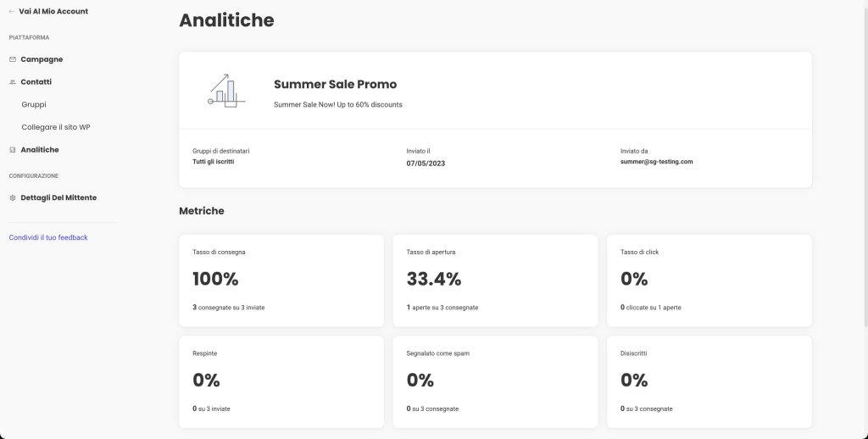Image resolution: width=868 pixels, height=439 pixels.
Task: Open Collegare il sito WP
Action: click(x=56, y=127)
